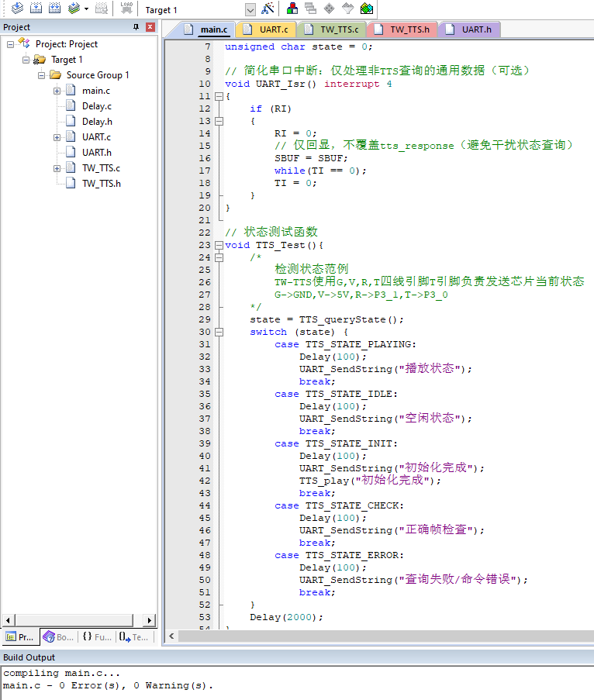The height and width of the screenshot is (700, 594).
Task: Open the Functions panel tab
Action: click(x=97, y=636)
